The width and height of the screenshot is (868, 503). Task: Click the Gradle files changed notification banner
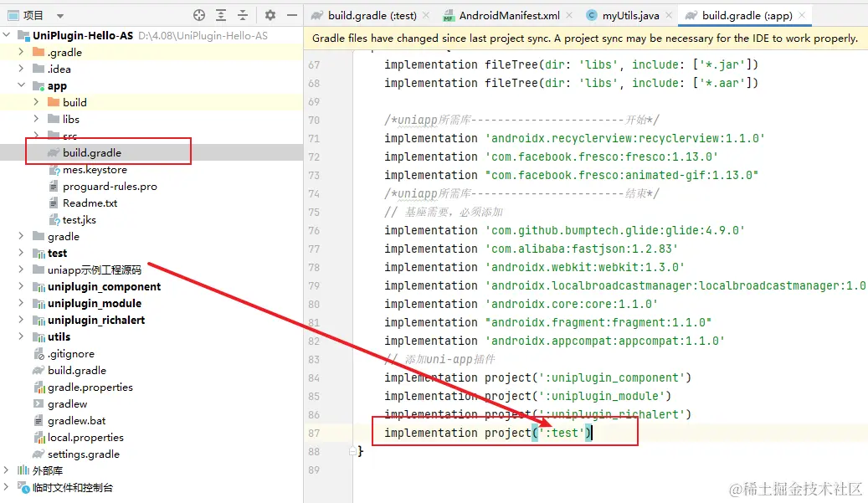585,38
